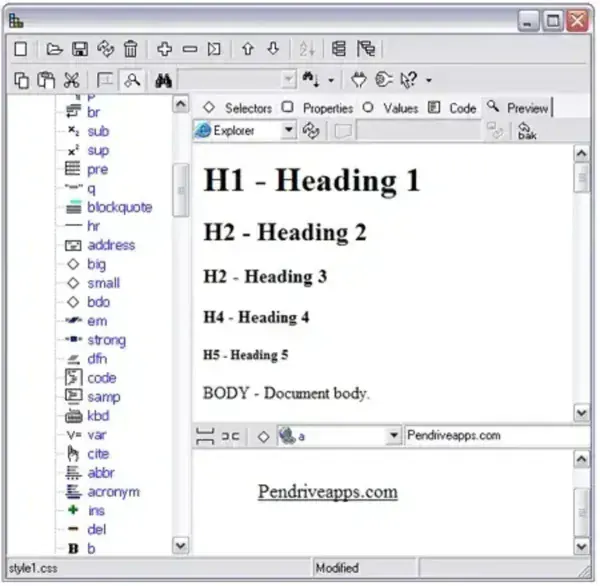Image resolution: width=600 pixels, height=586 pixels.
Task: Expand the help options arrow dropdown
Action: pyautogui.click(x=429, y=80)
